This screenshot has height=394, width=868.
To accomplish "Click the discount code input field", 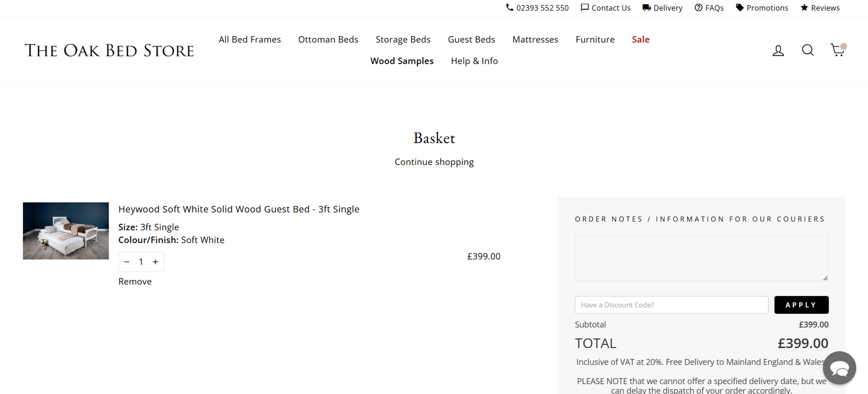I will 671,305.
